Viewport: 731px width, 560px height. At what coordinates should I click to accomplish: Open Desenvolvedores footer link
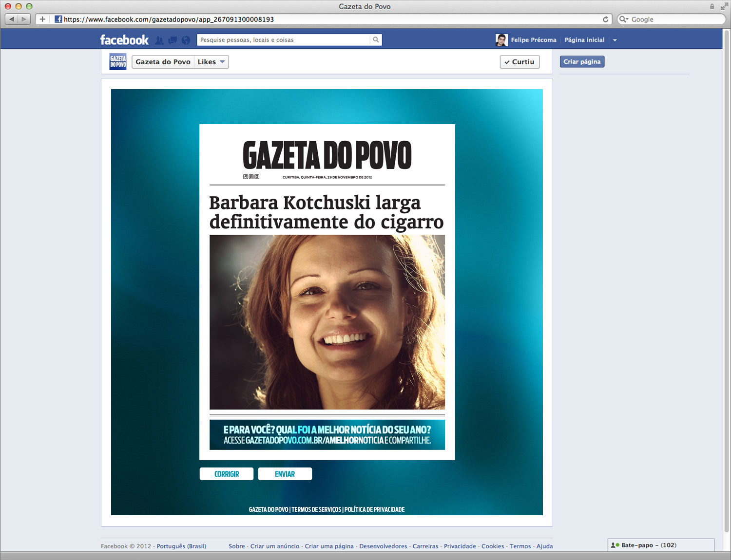[383, 546]
